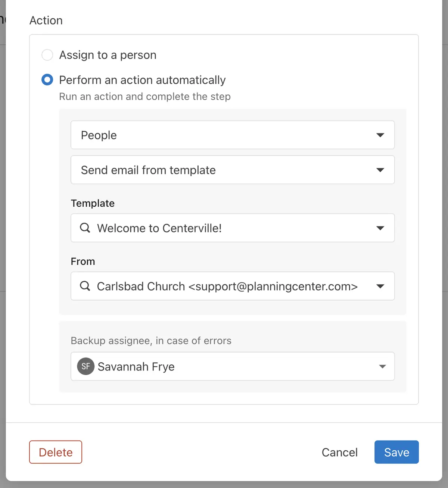Click the caret arrow on backup assignee dropdown
Screen dimensions: 448x488
382,367
